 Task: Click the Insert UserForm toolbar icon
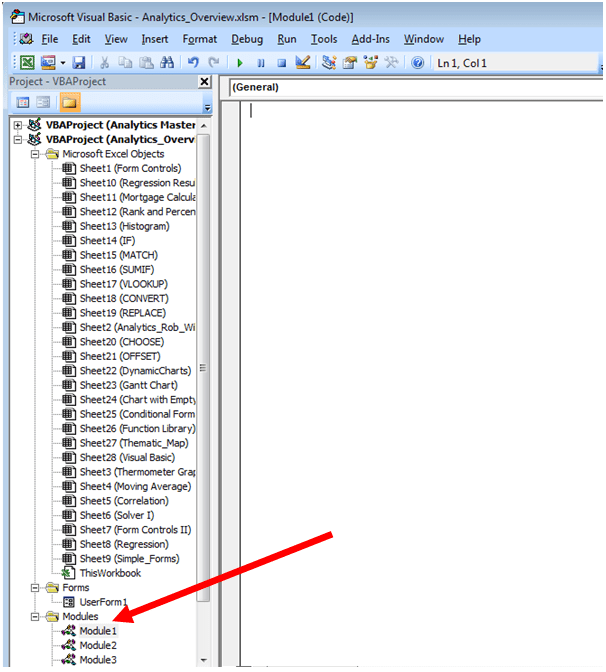48,63
